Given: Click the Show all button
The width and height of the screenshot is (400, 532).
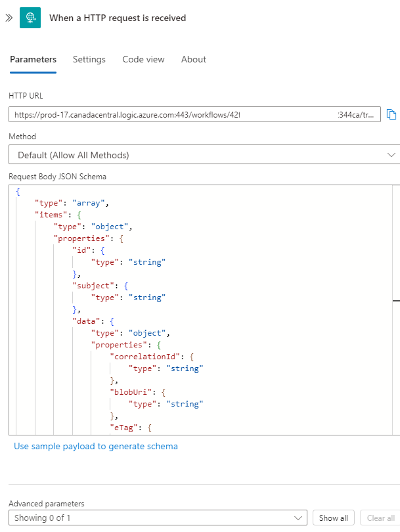Looking at the screenshot, I should 334,518.
